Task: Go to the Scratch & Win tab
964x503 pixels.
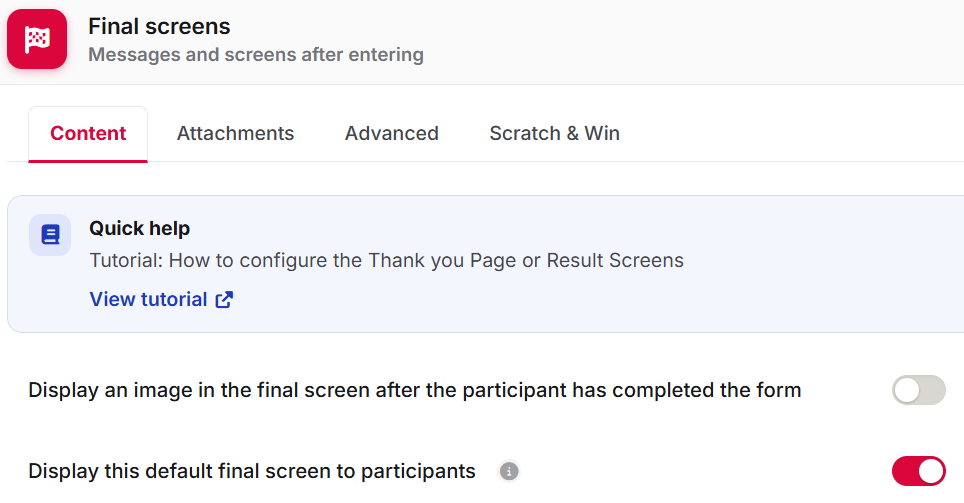Action: 555,133
